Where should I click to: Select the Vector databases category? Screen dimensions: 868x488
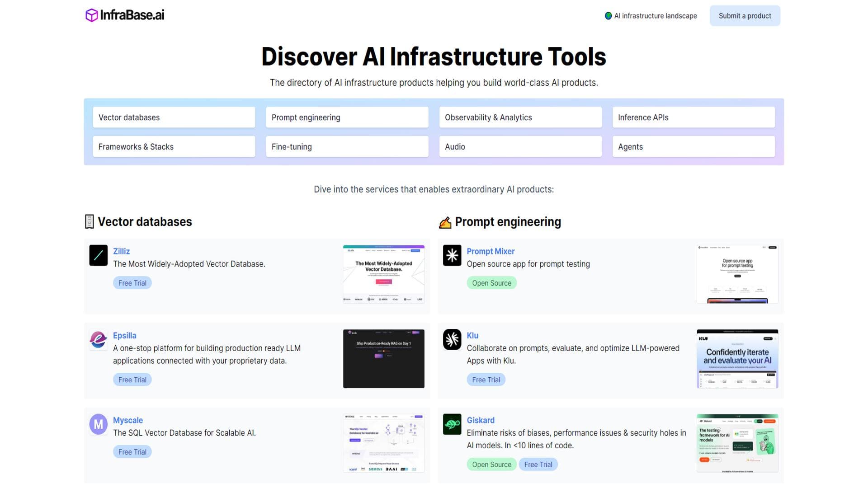click(174, 117)
